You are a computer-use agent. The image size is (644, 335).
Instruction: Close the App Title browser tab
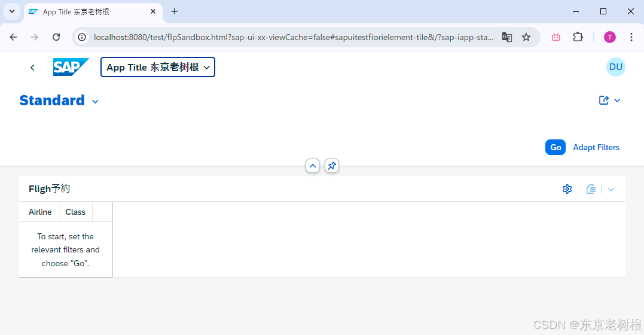pos(153,11)
